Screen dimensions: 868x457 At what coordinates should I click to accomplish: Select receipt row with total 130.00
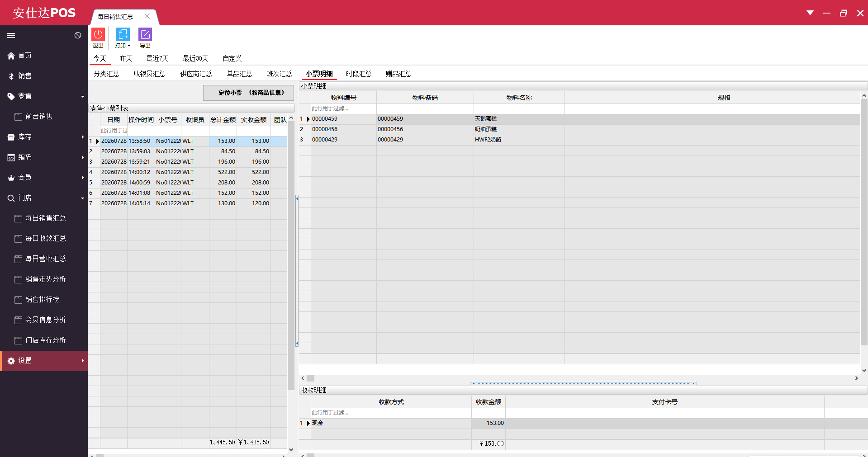[x=188, y=203]
